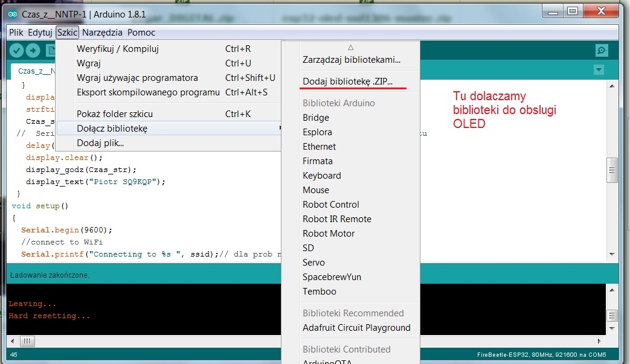
Task: Open the Serial Monitor magnifier icon
Action: point(602,51)
